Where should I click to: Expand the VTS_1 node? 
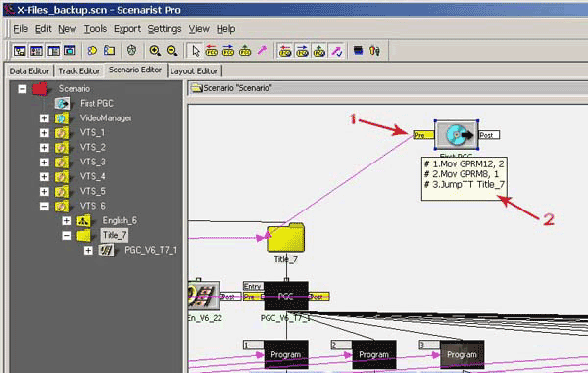pos(44,133)
